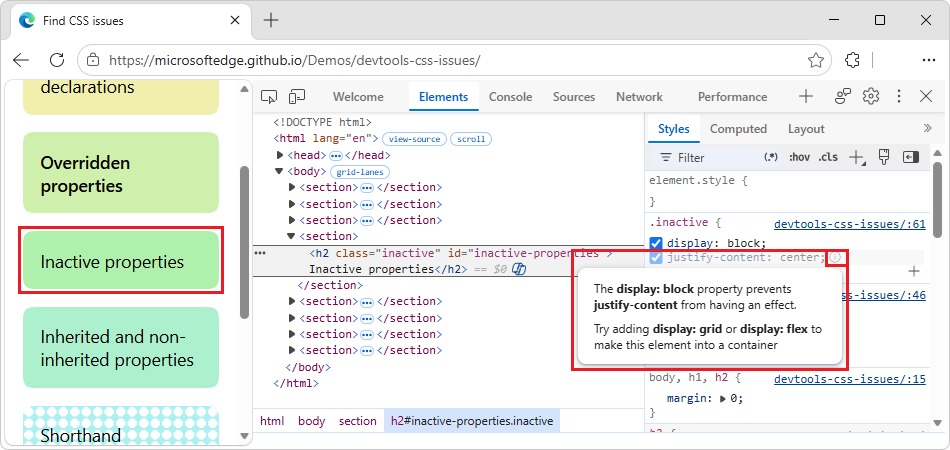Open DevTools three-dot options menu
Image resolution: width=950 pixels, height=450 pixels.
point(899,96)
